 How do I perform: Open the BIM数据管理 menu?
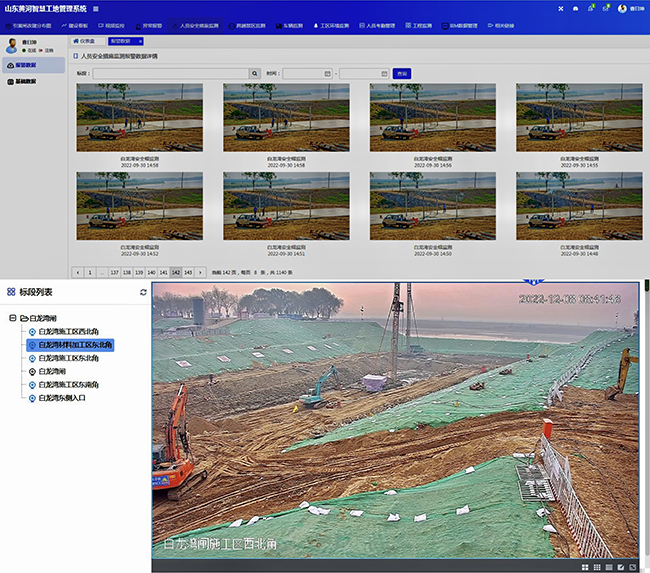coord(459,26)
